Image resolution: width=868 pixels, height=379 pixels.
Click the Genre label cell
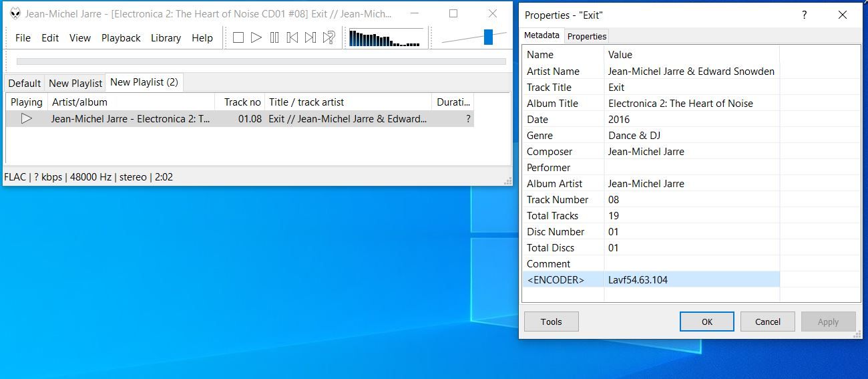click(x=564, y=136)
